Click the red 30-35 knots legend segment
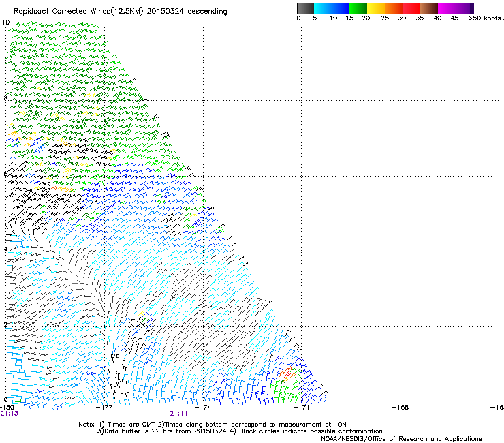Image resolution: width=504 pixels, height=443 pixels. 411,8
